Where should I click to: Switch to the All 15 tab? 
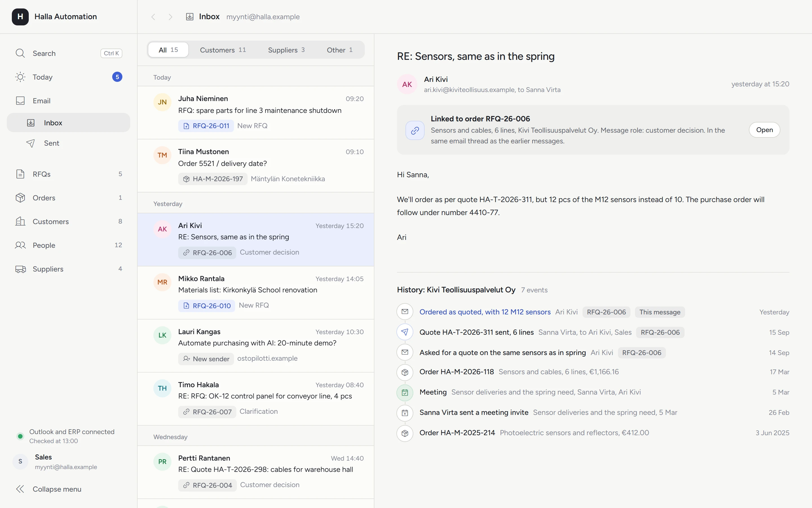(x=168, y=50)
